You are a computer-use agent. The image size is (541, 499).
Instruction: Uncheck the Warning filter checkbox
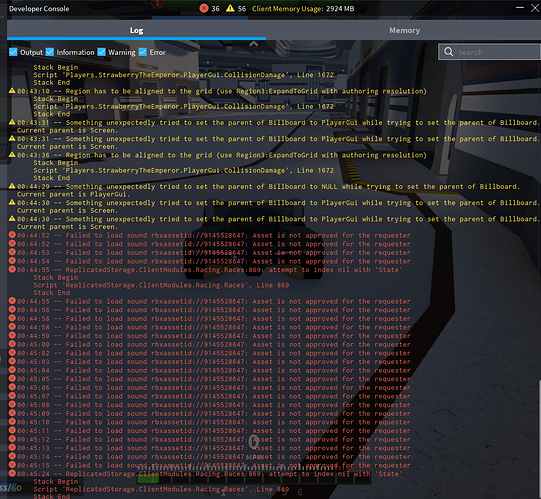point(101,52)
